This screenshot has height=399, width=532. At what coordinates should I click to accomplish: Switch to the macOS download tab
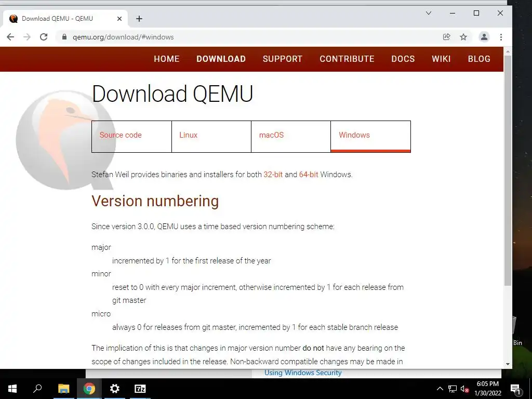click(x=291, y=137)
